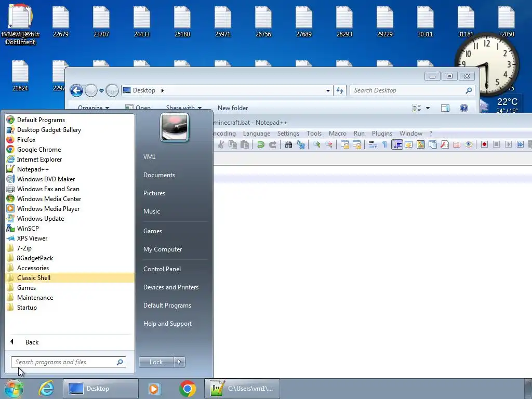
Task: Open Run menu in Notepad++
Action: (359, 134)
